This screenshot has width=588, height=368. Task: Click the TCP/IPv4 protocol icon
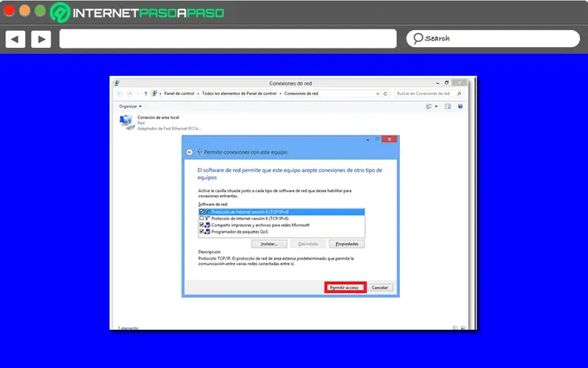click(207, 212)
